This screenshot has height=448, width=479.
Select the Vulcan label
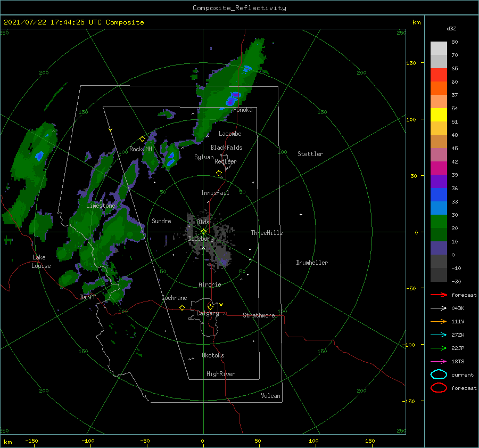pos(270,396)
